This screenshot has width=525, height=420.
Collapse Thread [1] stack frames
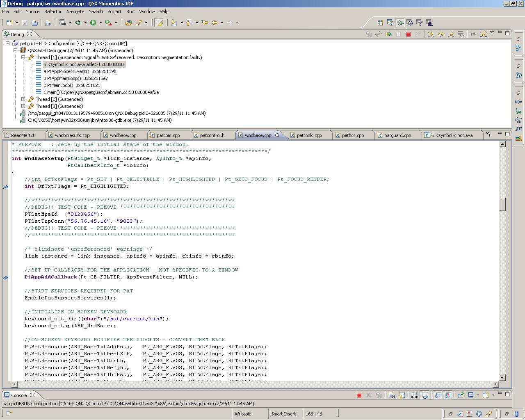tap(23, 57)
